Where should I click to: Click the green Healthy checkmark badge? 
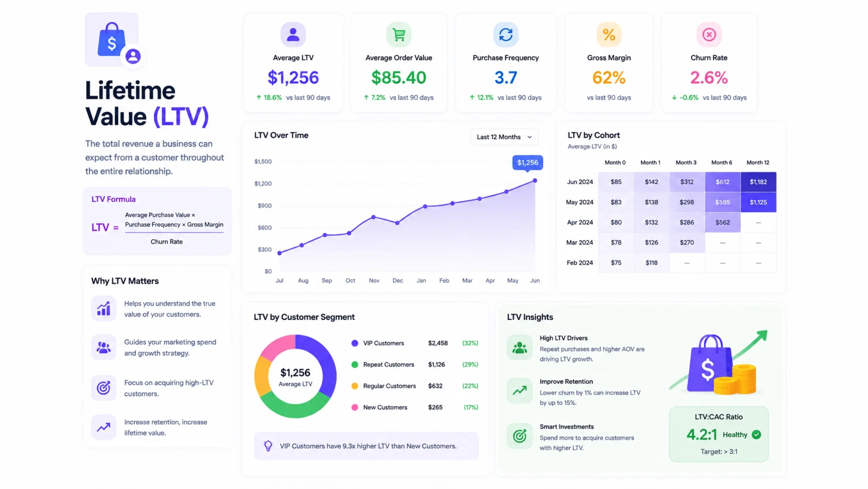756,435
